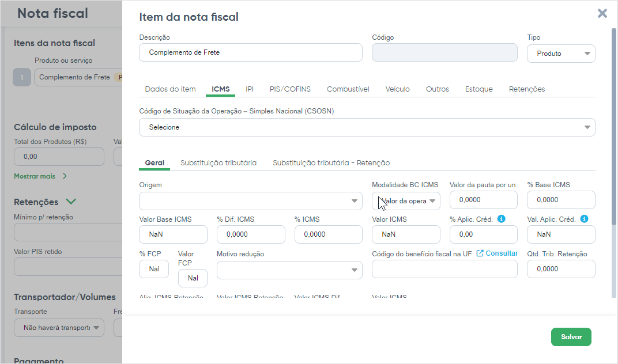Switch to the IPI tab

tap(250, 89)
